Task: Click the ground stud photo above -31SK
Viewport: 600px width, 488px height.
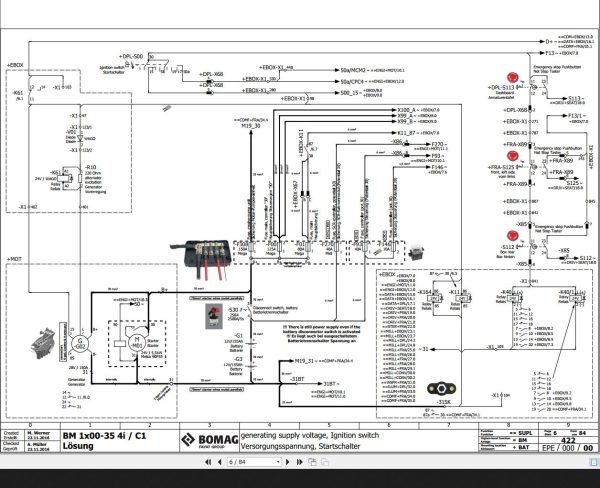Action: [x=441, y=389]
